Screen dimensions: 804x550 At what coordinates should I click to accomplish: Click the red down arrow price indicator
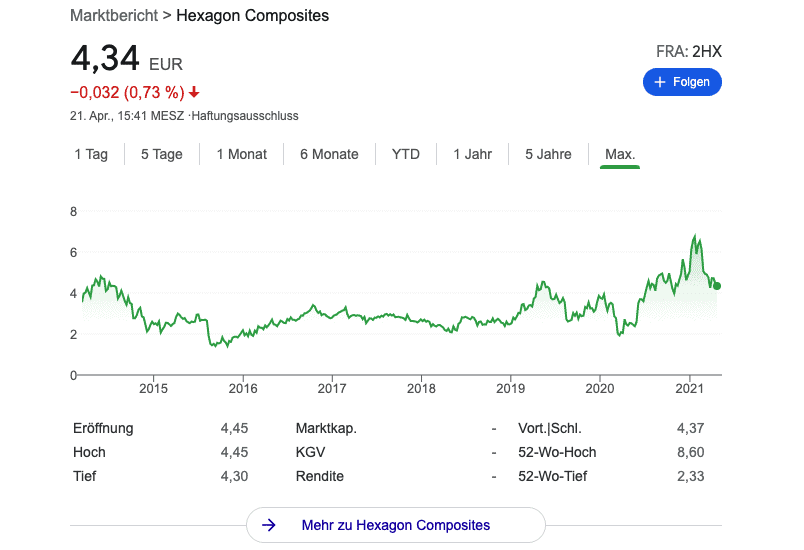(194, 93)
